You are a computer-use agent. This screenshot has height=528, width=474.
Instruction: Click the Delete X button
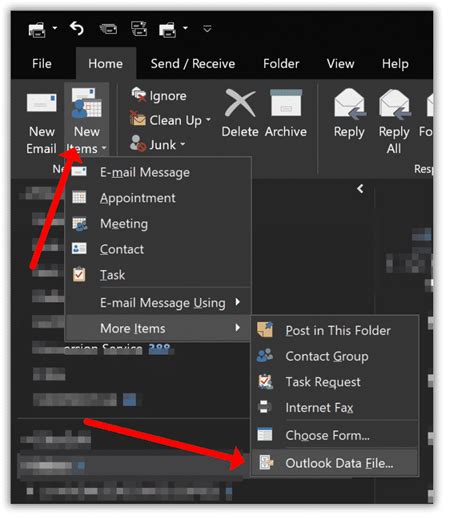pos(240,114)
